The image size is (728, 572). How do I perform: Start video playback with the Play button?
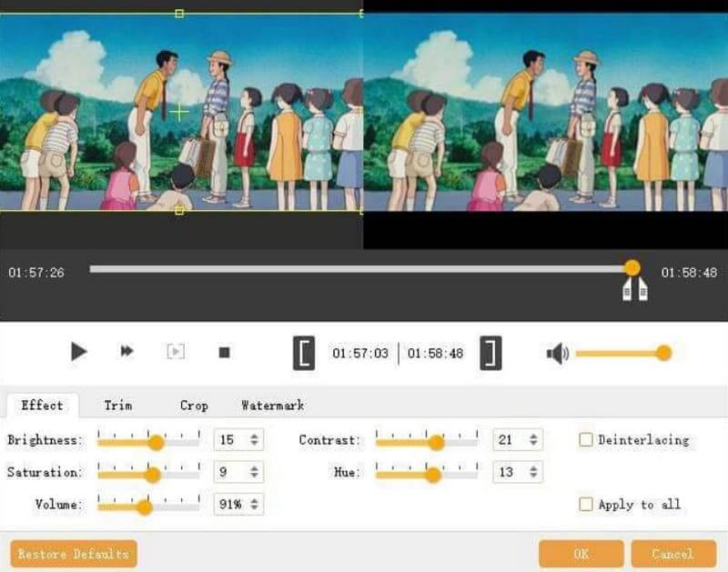click(x=78, y=352)
